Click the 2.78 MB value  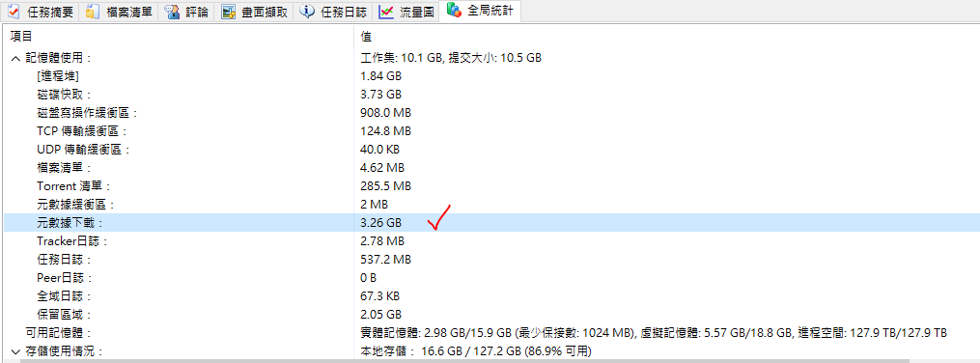(382, 241)
